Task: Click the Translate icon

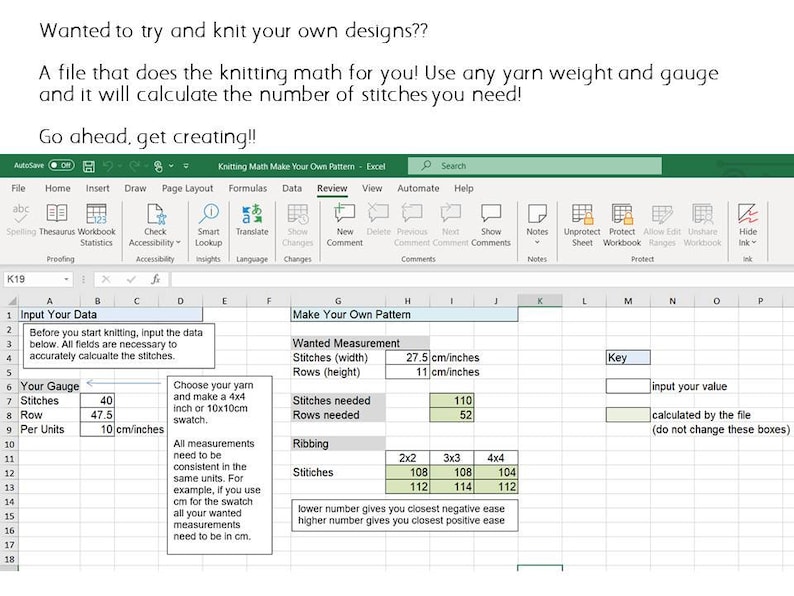Action: pyautogui.click(x=252, y=214)
